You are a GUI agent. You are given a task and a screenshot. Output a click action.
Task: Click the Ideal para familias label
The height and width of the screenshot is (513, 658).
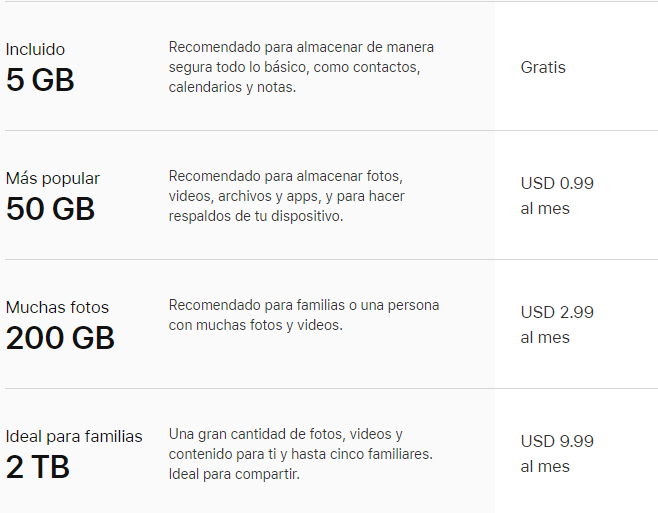pos(74,436)
